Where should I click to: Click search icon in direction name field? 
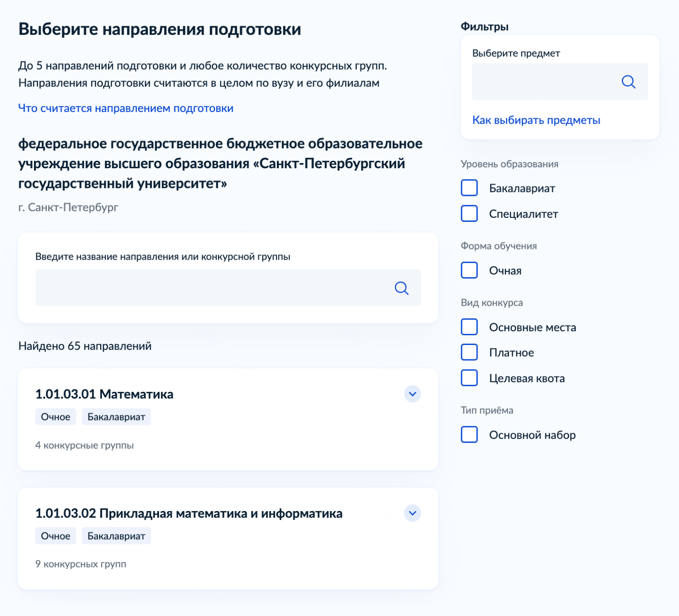click(402, 288)
